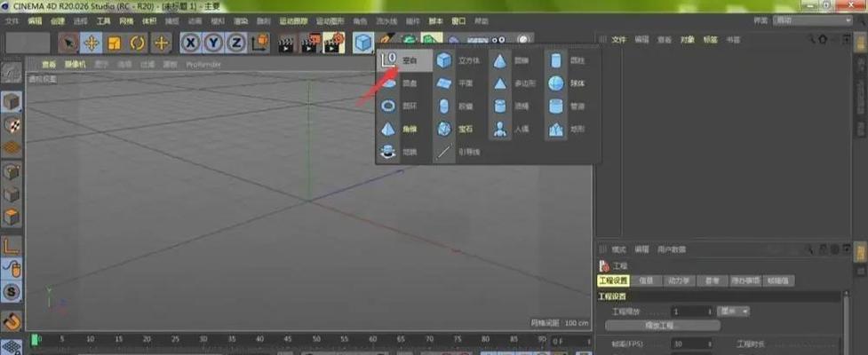
Task: Choose the landscape primitive icon
Action: coord(556,129)
